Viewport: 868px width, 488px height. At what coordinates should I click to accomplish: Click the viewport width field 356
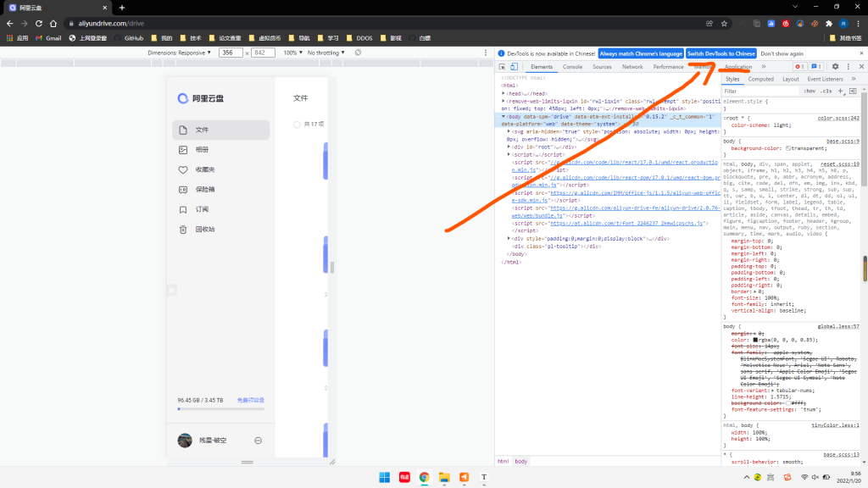[x=231, y=53]
